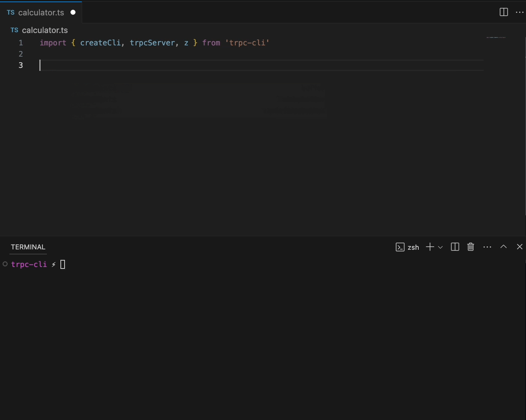The height and width of the screenshot is (420, 526).
Task: Create a new terminal with plus icon
Action: pos(430,247)
